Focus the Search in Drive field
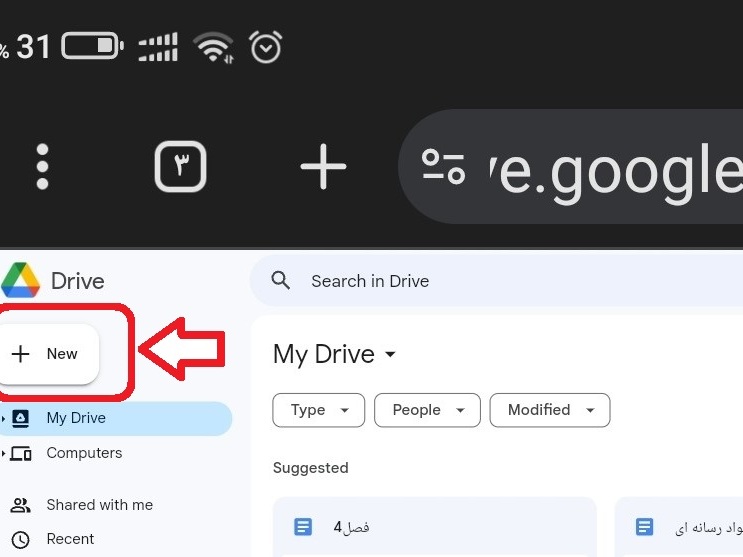 pos(496,281)
